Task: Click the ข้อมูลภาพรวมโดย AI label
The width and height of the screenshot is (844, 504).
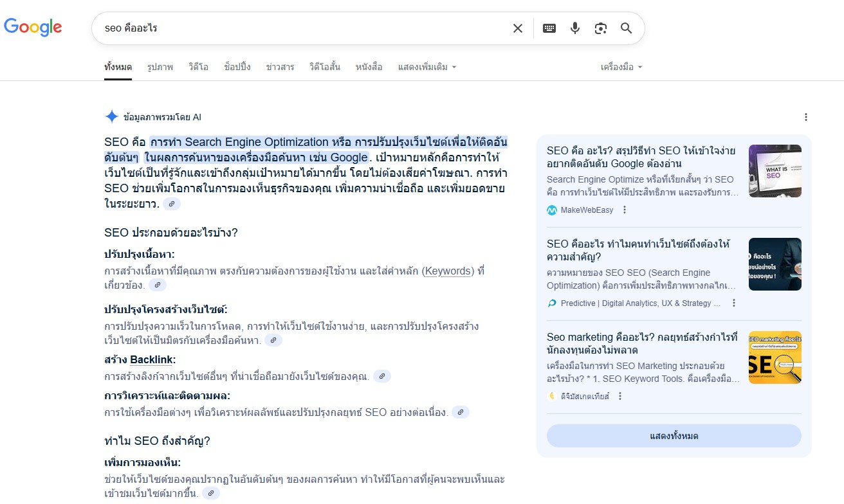Action: (x=162, y=117)
